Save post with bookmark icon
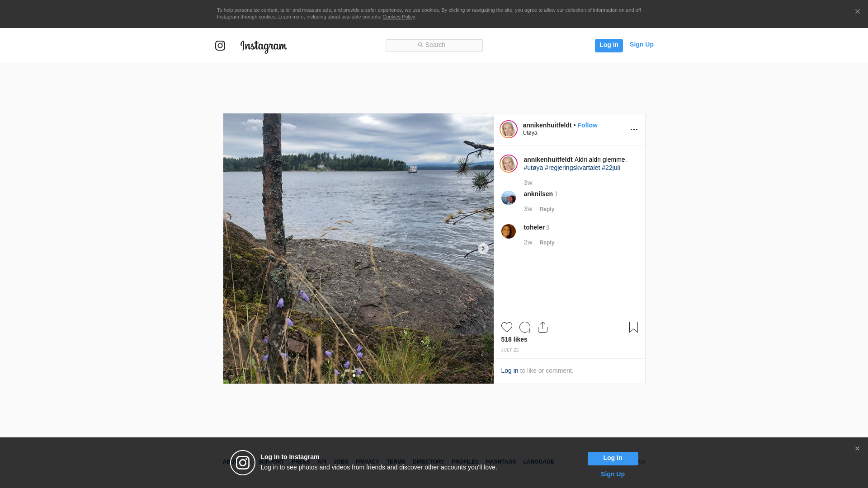Viewport: 868px width, 488px height. click(x=633, y=327)
